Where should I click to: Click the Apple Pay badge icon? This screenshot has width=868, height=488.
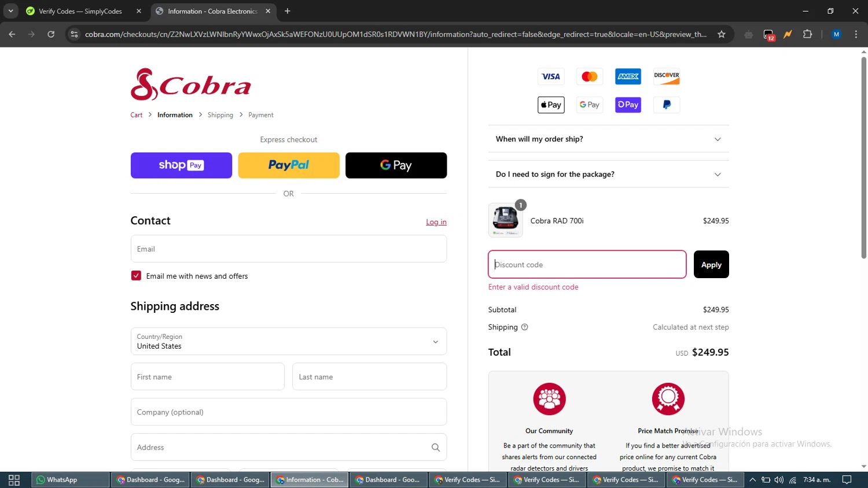(x=551, y=105)
